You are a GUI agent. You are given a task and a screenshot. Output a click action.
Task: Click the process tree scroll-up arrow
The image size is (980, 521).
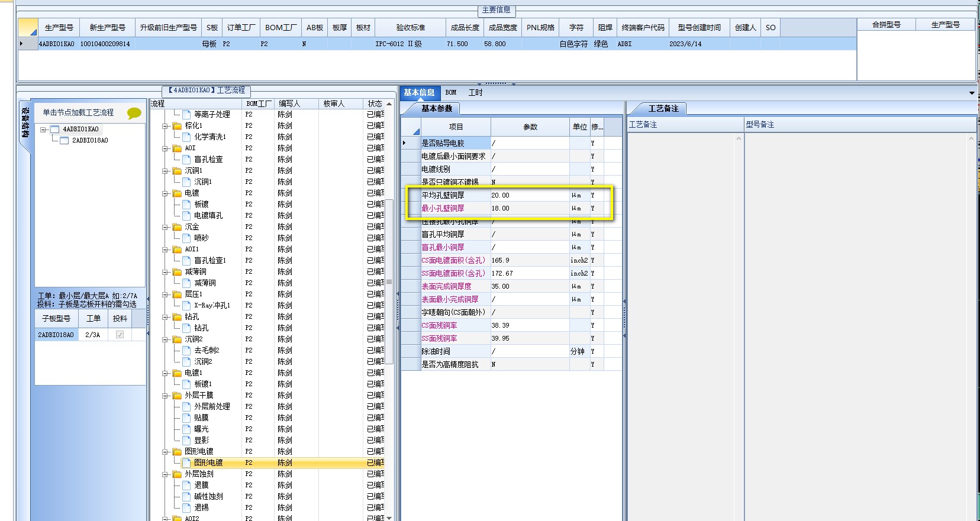coord(389,104)
